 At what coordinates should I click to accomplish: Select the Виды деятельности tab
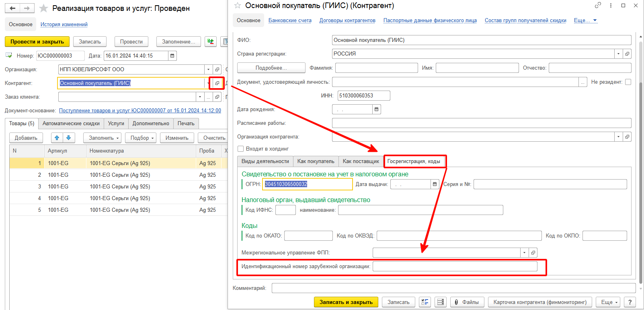[x=265, y=161]
